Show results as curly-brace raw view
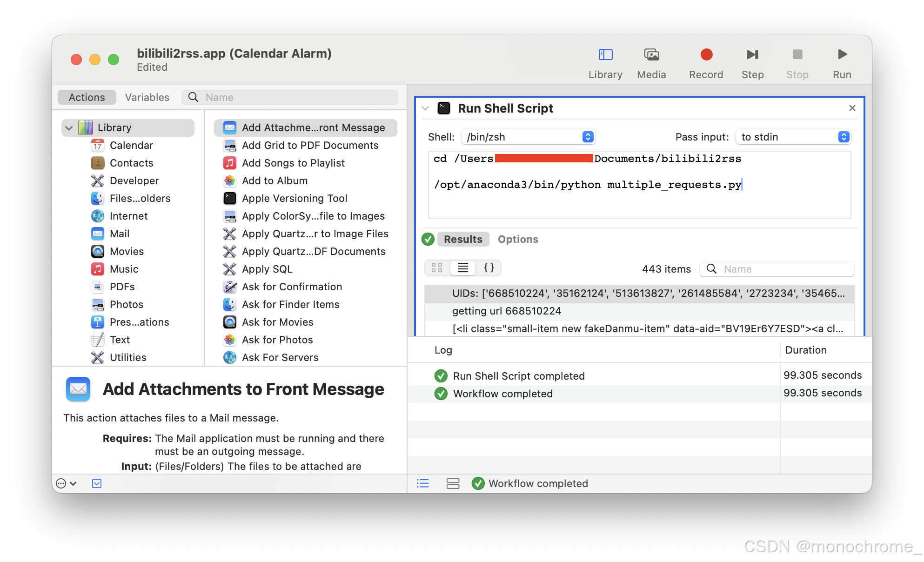Viewport: 924px width, 562px height. coord(489,268)
